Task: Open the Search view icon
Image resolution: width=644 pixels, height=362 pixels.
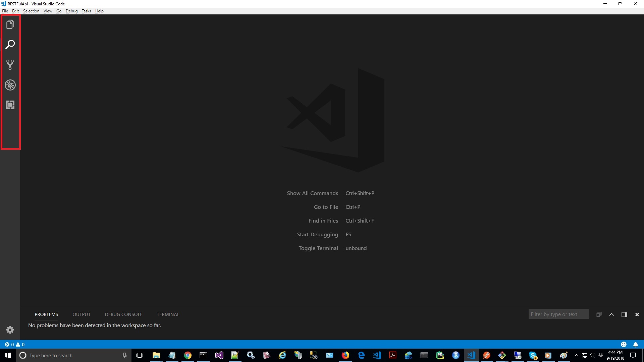Action: pyautogui.click(x=10, y=45)
